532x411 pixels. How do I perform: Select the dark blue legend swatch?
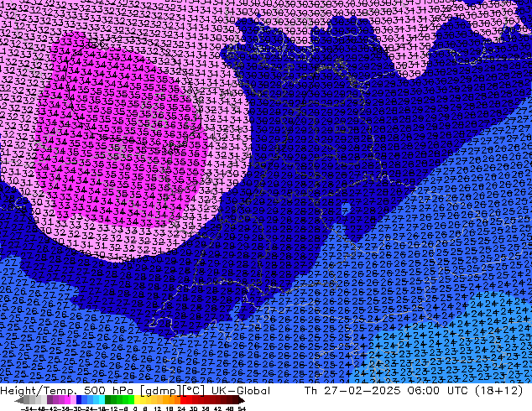79,401
